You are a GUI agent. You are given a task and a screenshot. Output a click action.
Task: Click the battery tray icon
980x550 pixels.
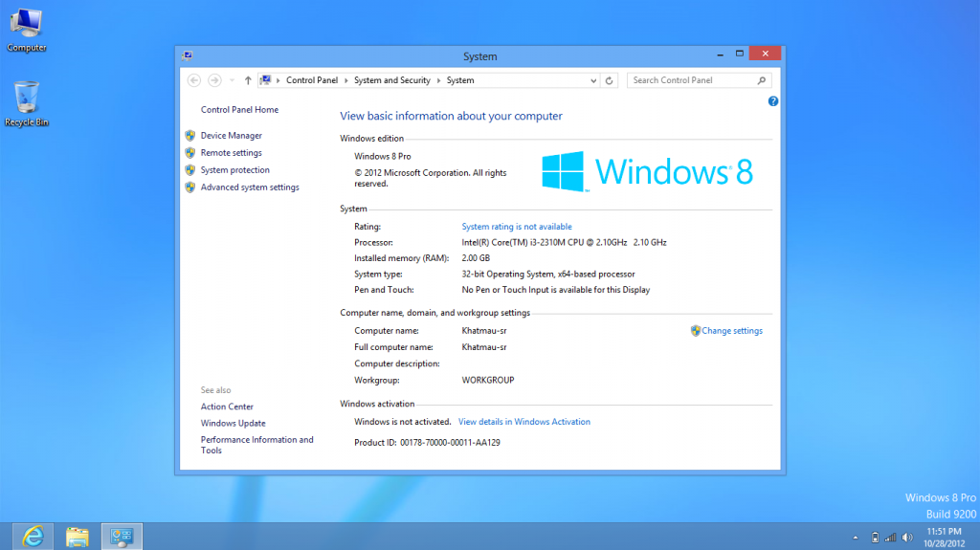pos(875,538)
